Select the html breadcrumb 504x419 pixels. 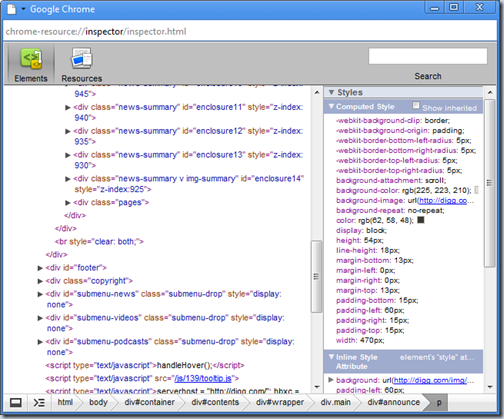[65, 403]
